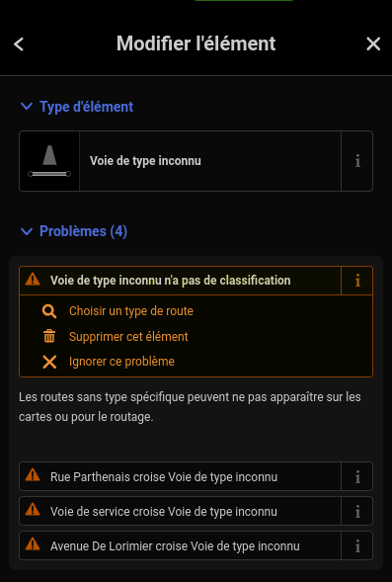
Task: Open the orange info icon for the classification issue
Action: click(x=357, y=281)
